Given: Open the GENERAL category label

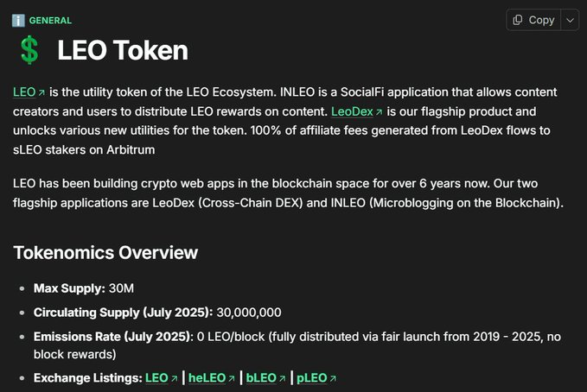Looking at the screenshot, I should click(50, 21).
